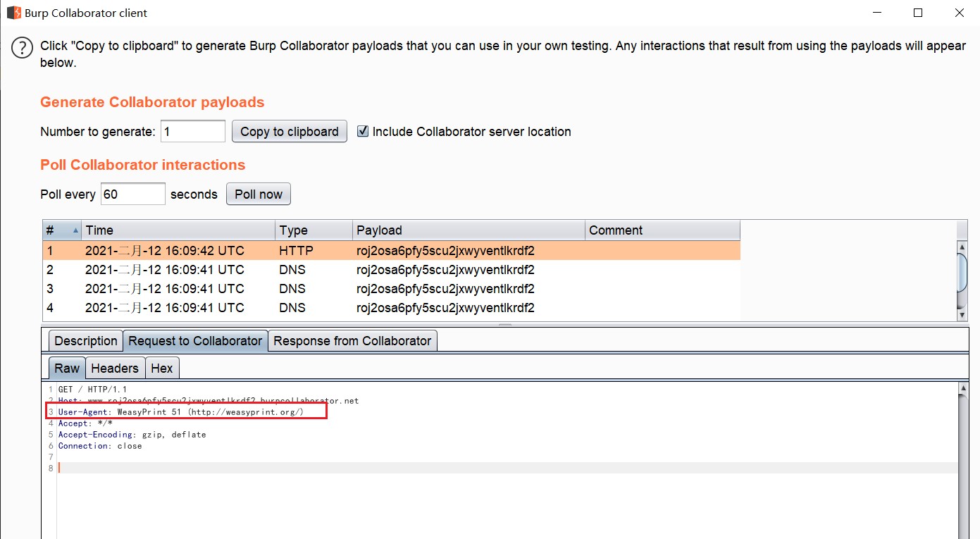Toggle Include Collaborator server location checkbox

pos(363,131)
